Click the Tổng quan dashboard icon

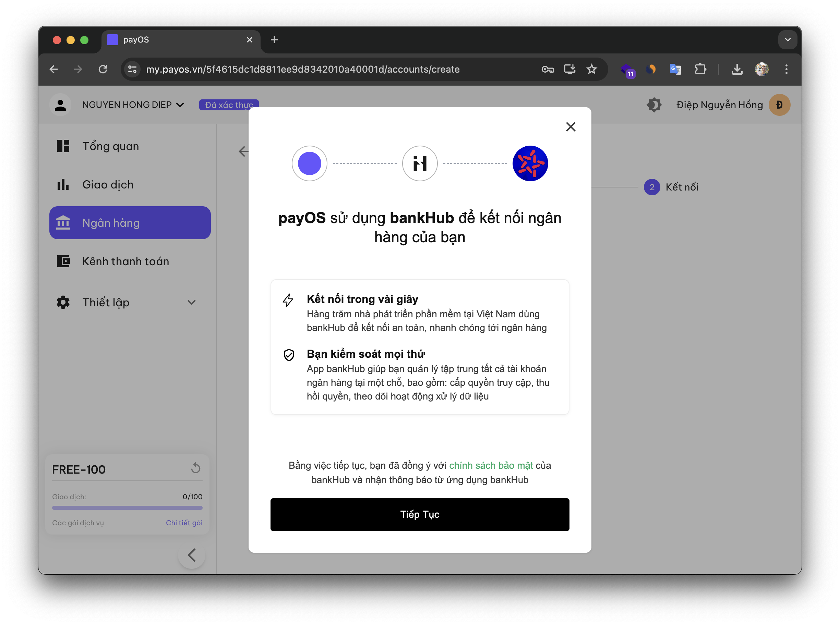pos(63,146)
